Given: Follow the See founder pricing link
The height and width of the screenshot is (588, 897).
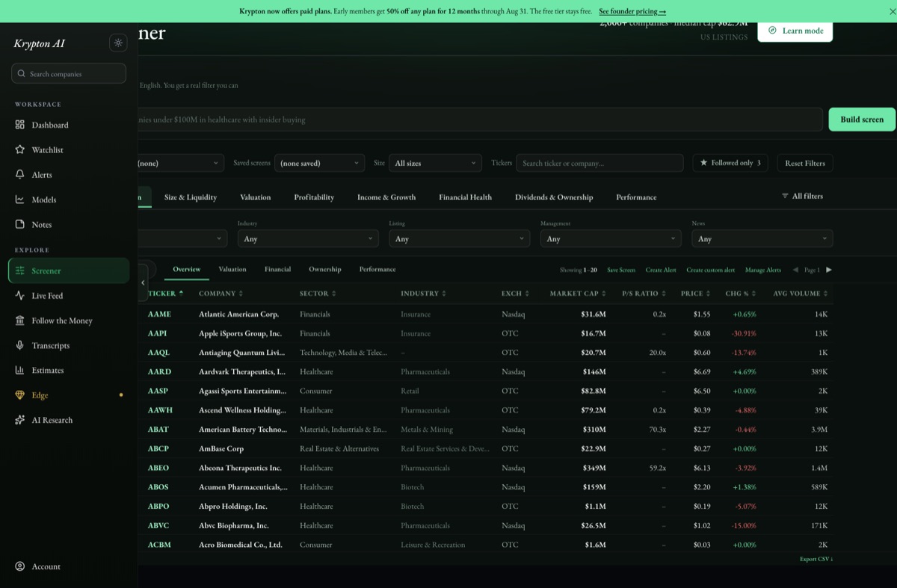Looking at the screenshot, I should point(632,11).
